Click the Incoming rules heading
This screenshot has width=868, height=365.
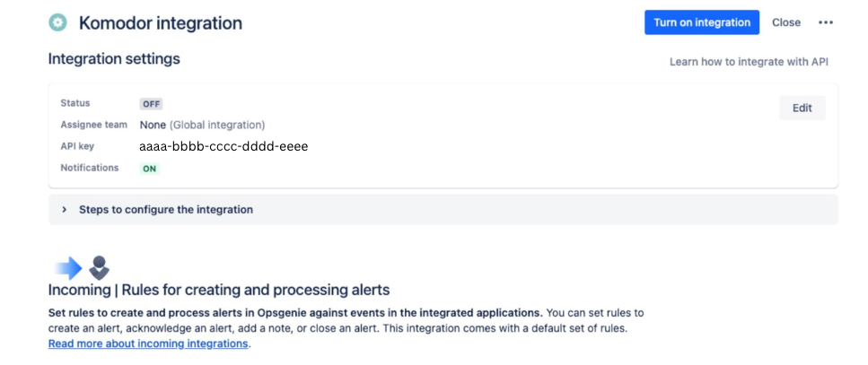(x=219, y=290)
